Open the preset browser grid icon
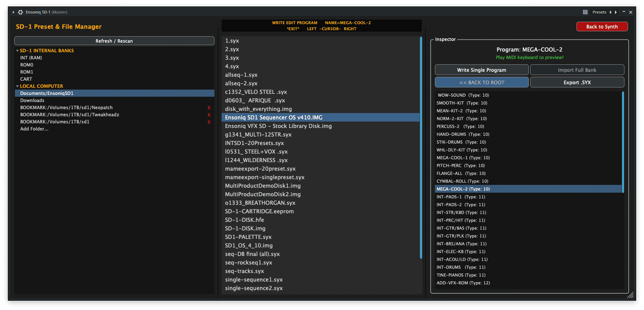The height and width of the screenshot is (310, 644). [x=585, y=12]
